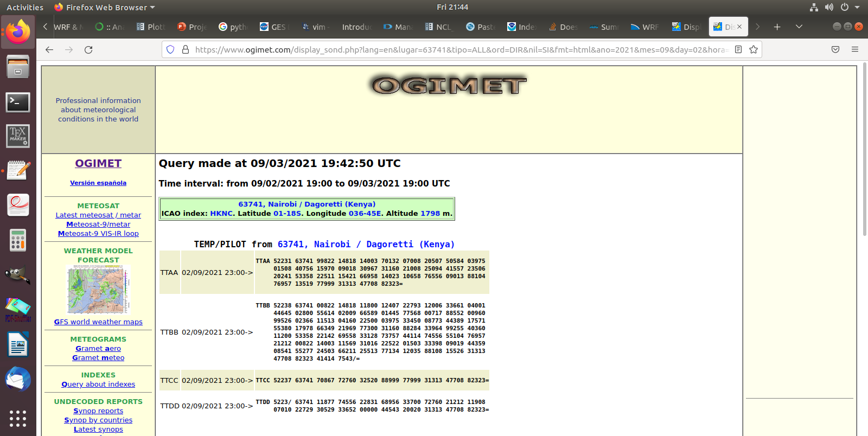
Task: Open Firefox from the Ubuntu dock
Action: pos(18,32)
